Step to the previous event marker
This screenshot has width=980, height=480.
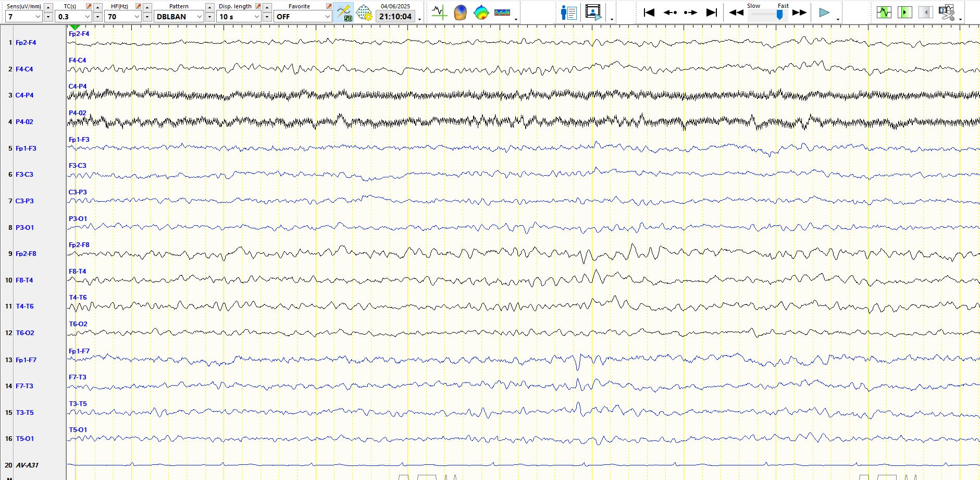click(x=670, y=13)
